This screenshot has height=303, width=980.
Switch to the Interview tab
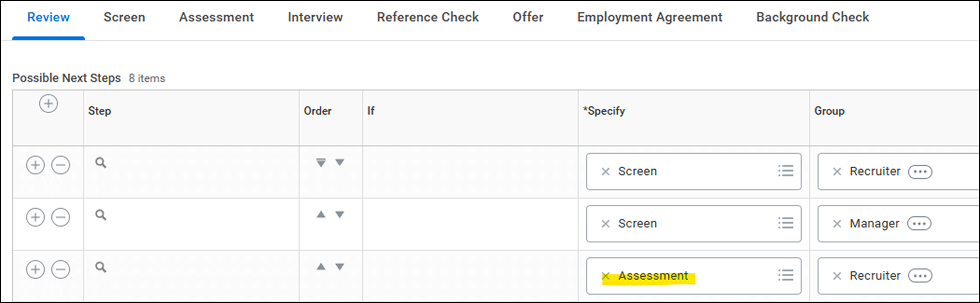(x=315, y=17)
